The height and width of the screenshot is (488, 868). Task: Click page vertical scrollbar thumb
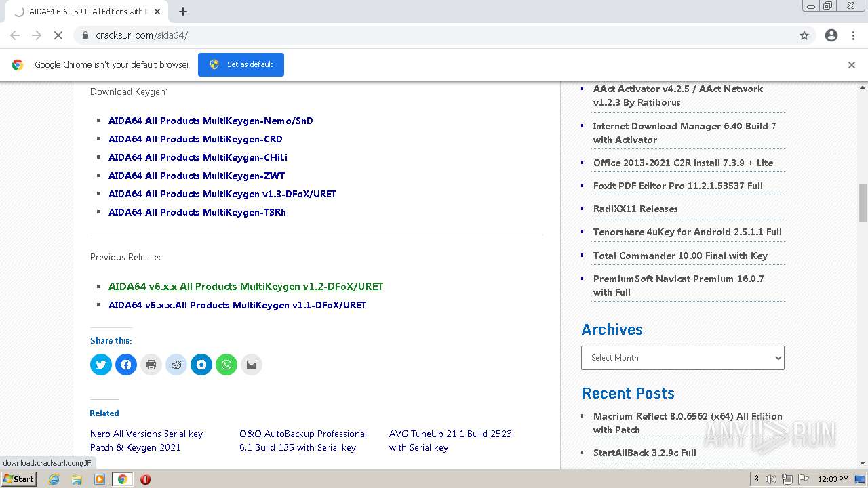(x=863, y=203)
